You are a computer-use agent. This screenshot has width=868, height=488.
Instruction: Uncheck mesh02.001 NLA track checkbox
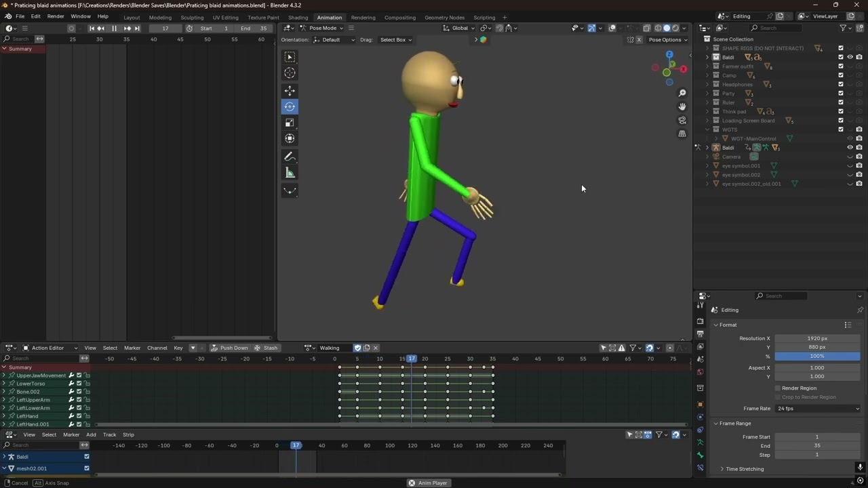(x=86, y=468)
